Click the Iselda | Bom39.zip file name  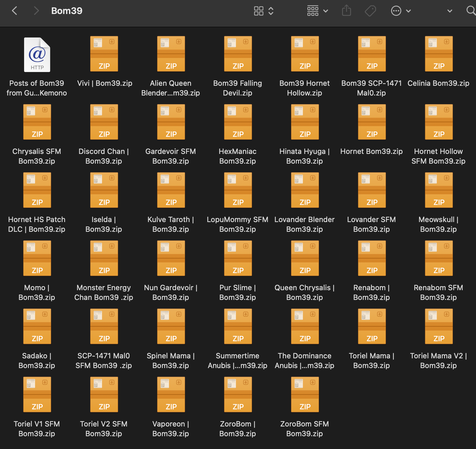[x=104, y=224]
